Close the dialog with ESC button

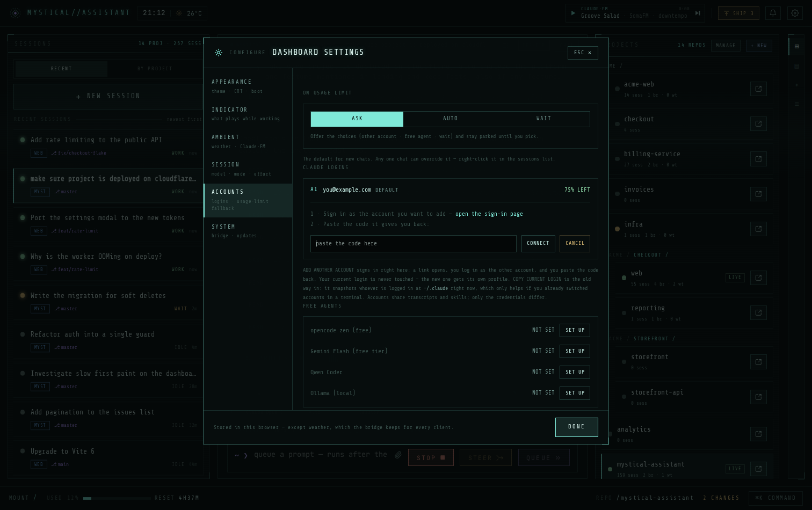coord(583,53)
